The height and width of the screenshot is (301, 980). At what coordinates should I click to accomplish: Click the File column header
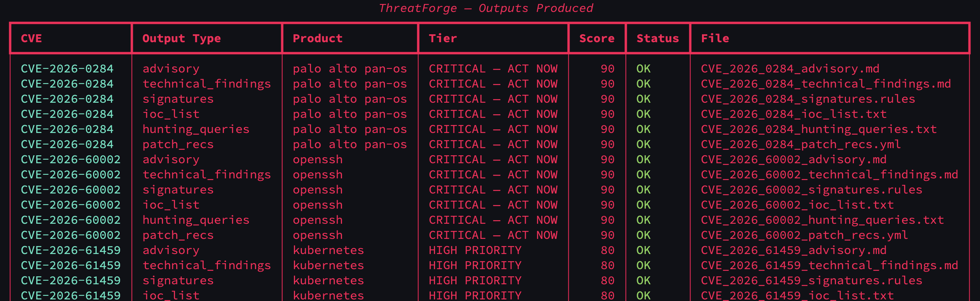coord(715,39)
